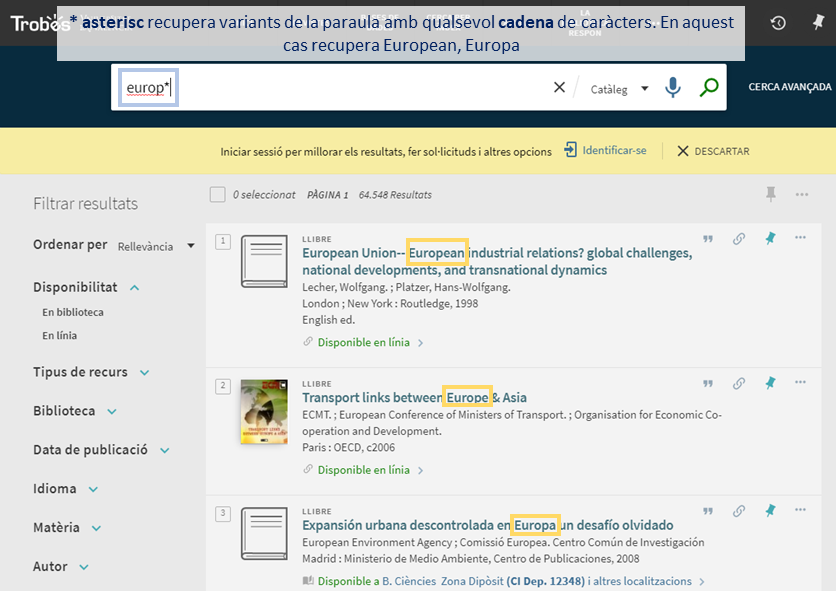Open more actions for Transport links record

tap(800, 382)
